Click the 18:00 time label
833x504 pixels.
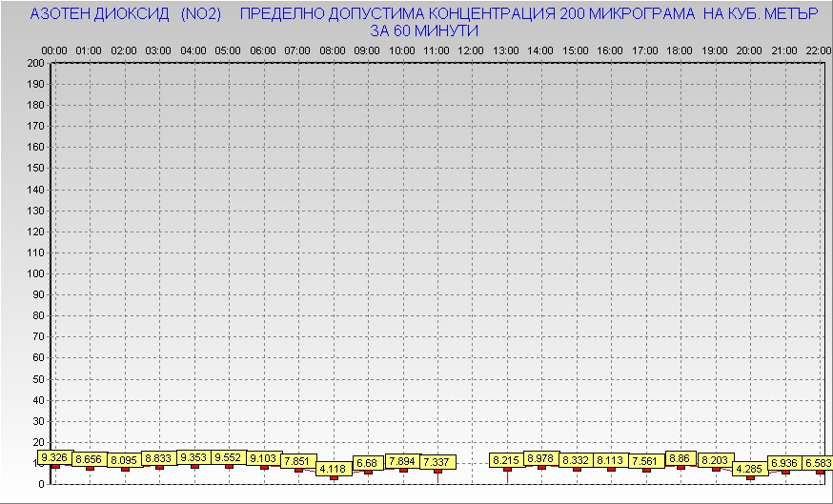[x=680, y=51]
